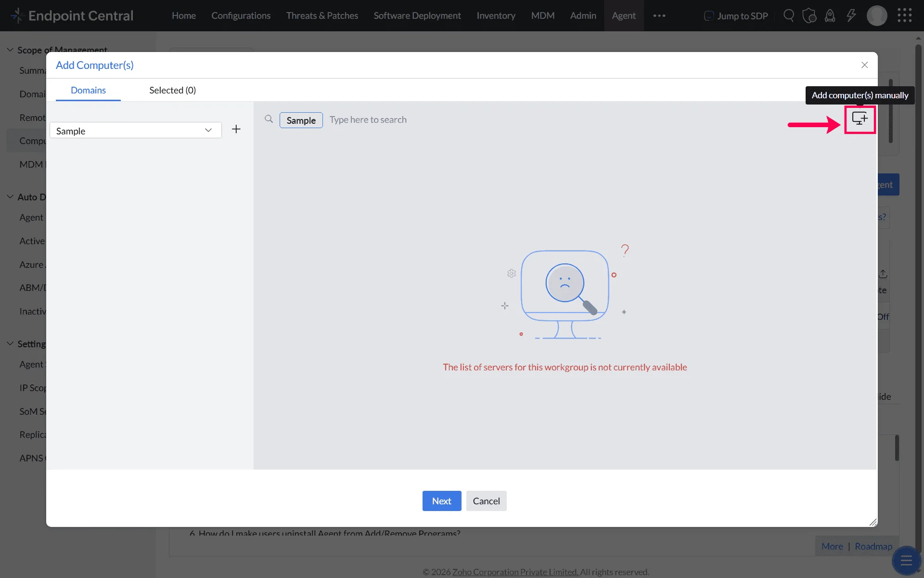The width and height of the screenshot is (924, 578).
Task: Open the shield security icon in header
Action: [809, 15]
